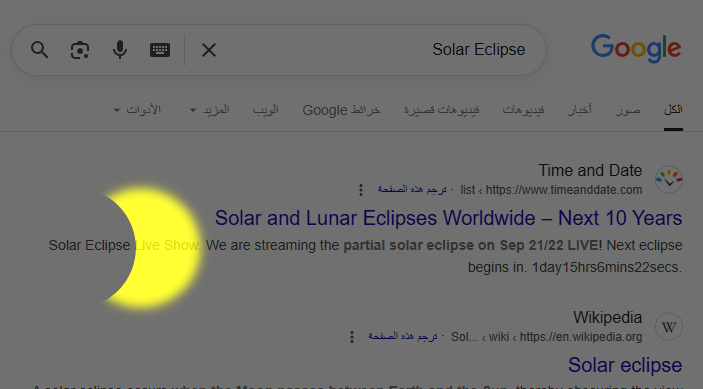
Task: Open Solar and Lunar Eclipses Worldwide result
Action: click(448, 218)
